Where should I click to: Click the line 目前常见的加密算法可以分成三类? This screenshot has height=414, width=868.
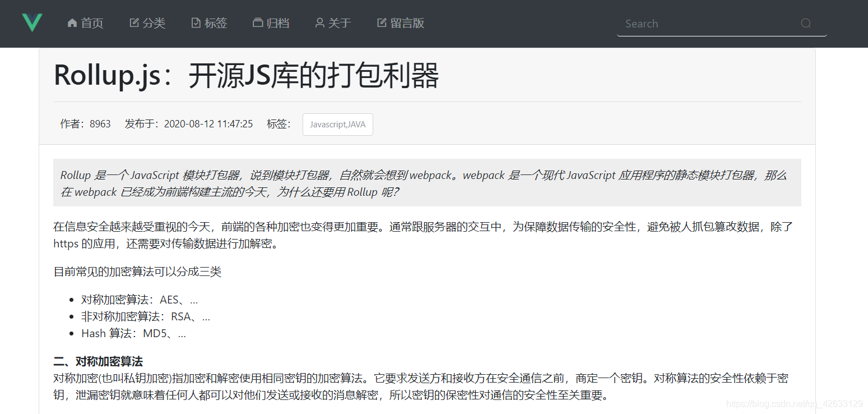tap(137, 272)
